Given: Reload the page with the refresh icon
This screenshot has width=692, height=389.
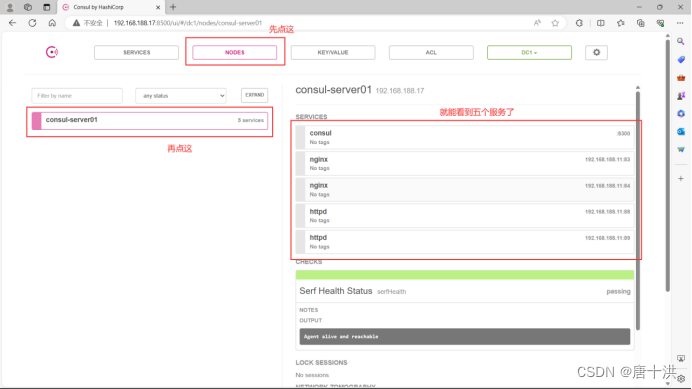Looking at the screenshot, I should (32, 23).
